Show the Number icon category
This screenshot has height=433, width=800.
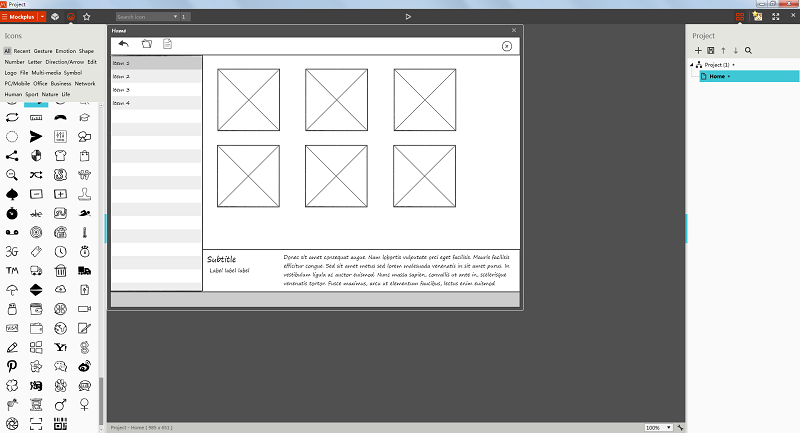[14, 62]
